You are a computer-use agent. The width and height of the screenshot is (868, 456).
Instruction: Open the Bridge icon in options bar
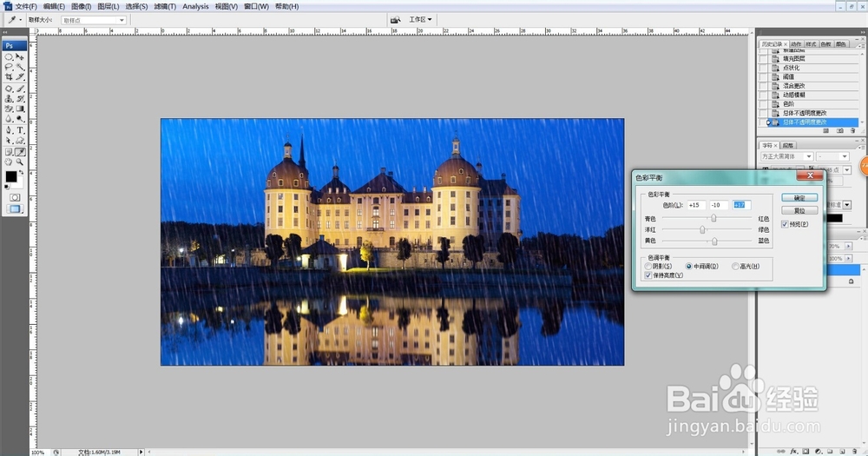395,19
